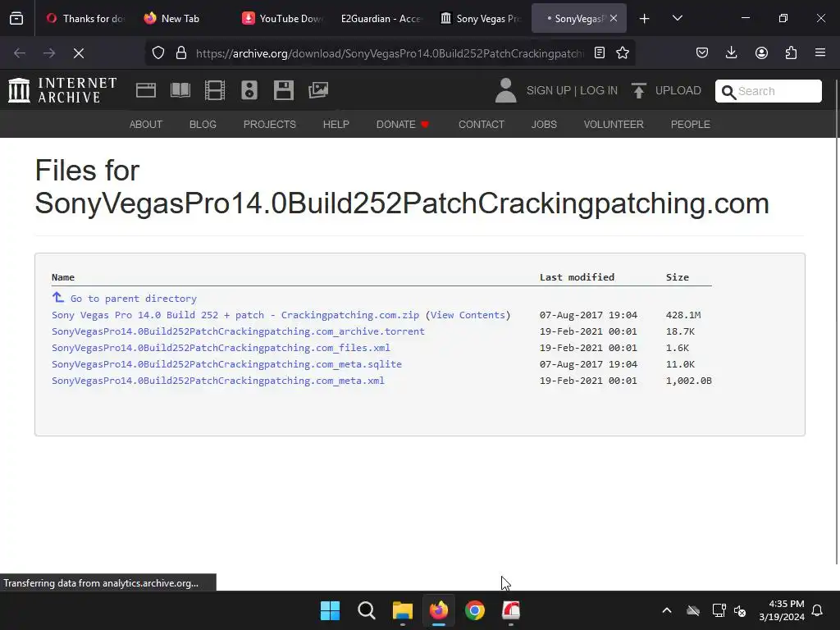Click the Internet Archive logo

point(62,90)
